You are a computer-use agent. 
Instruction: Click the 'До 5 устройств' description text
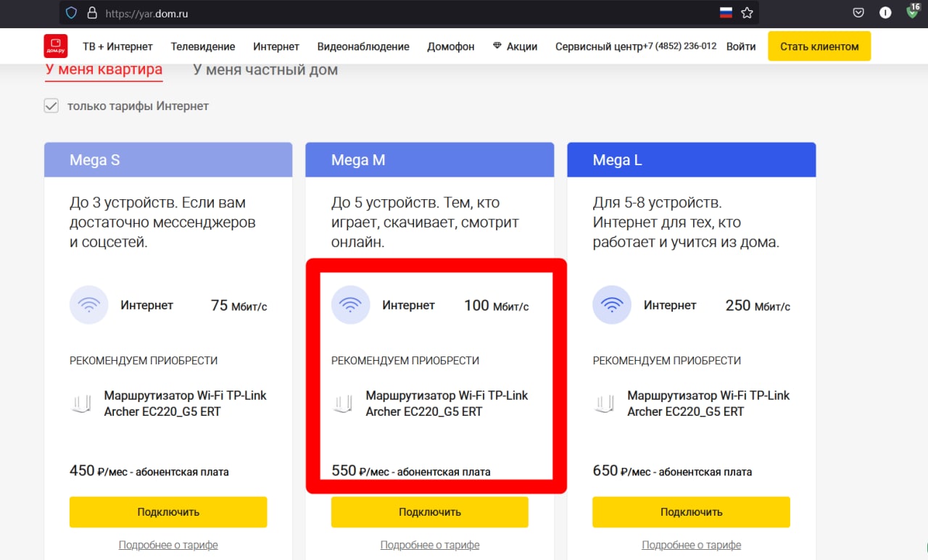426,222
